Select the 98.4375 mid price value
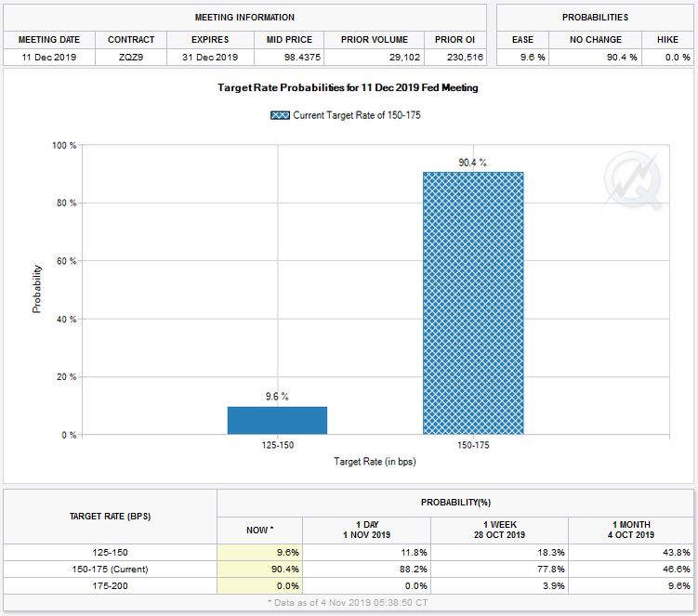Image resolution: width=698 pixels, height=616 pixels. click(x=290, y=57)
